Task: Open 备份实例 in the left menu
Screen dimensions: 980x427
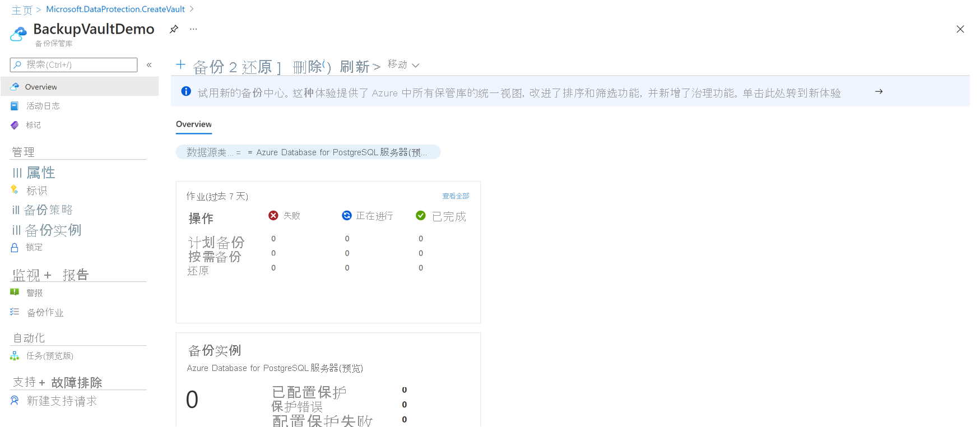Action: tap(53, 230)
